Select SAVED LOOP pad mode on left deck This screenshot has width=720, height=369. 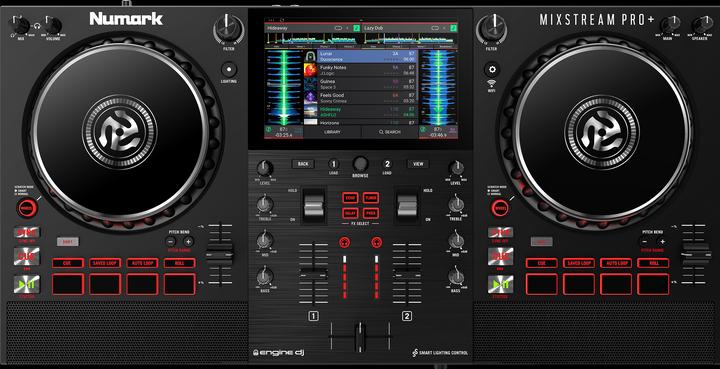tap(105, 263)
